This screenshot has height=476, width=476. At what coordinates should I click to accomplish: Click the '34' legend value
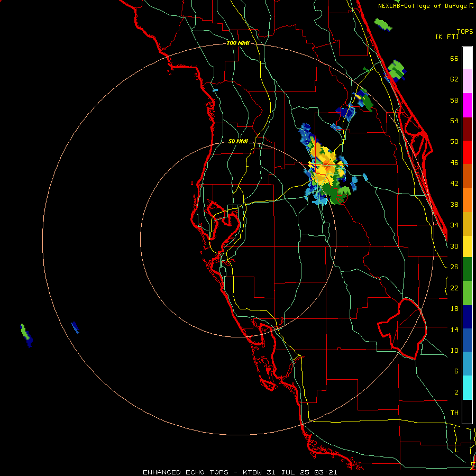[x=454, y=225]
